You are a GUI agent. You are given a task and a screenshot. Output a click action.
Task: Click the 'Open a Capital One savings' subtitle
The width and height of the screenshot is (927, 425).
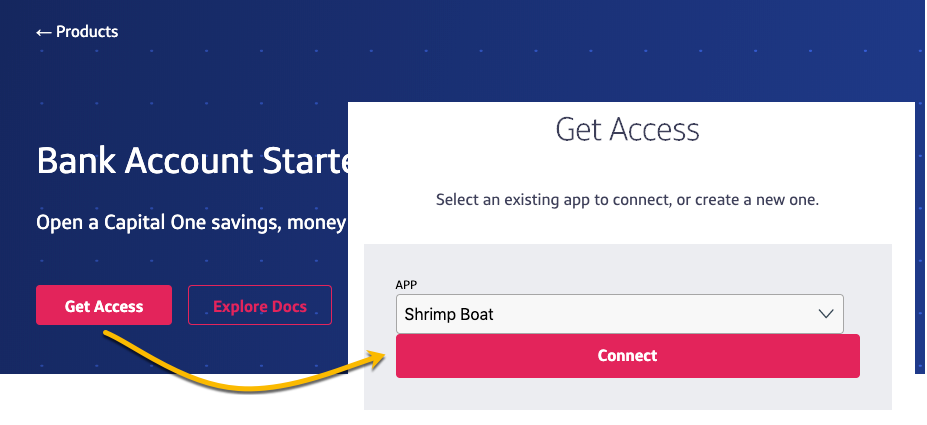[x=190, y=222]
